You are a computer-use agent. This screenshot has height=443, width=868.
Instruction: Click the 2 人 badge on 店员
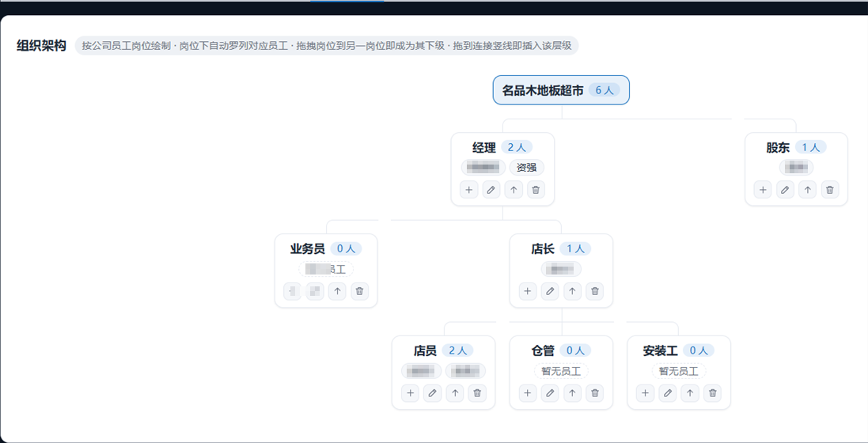tap(458, 350)
